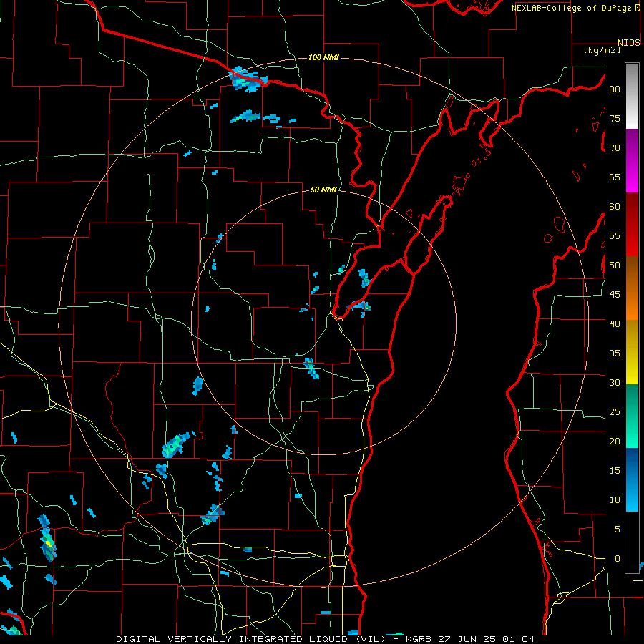Click the 01:04 timestamp in the caption
This screenshot has height=644, width=644.
pos(517,639)
